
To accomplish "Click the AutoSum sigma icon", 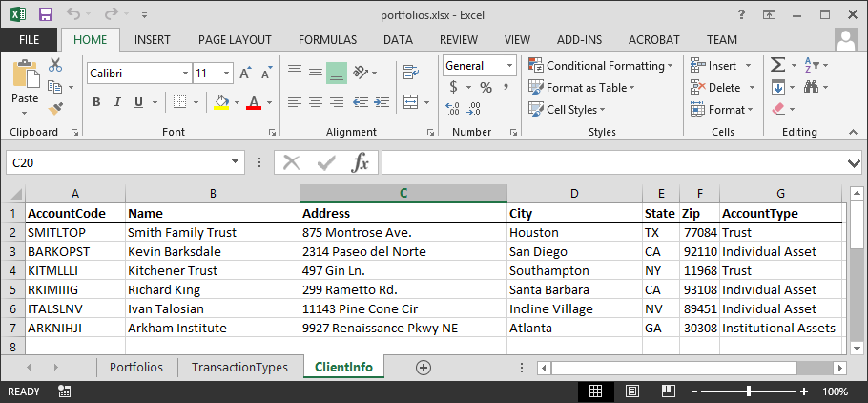I will click(778, 65).
